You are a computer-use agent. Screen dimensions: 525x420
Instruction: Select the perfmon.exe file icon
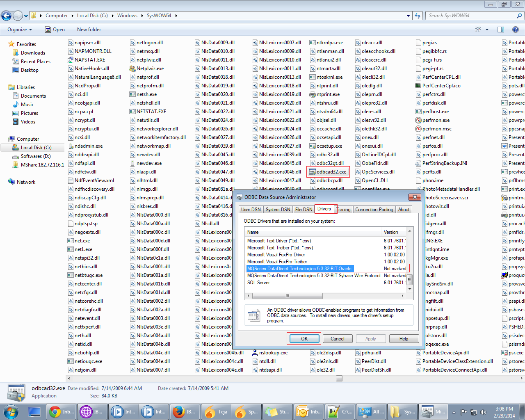(x=418, y=120)
